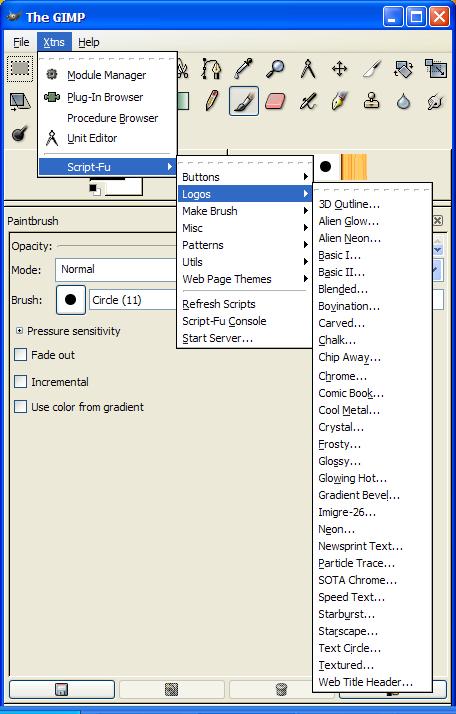The width and height of the screenshot is (456, 714).
Task: Choose the Blur water drop tool
Action: pyautogui.click(x=403, y=101)
